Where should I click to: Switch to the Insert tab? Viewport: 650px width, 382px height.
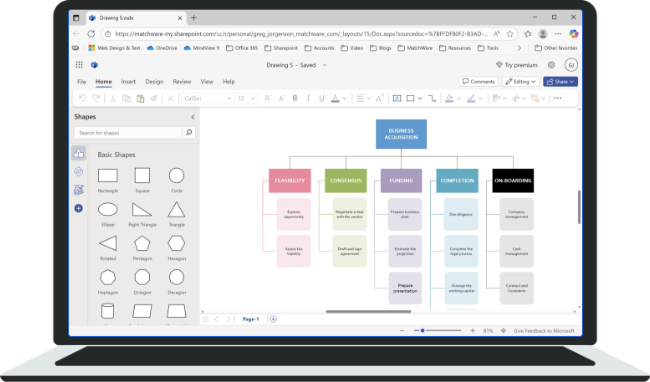click(x=128, y=82)
